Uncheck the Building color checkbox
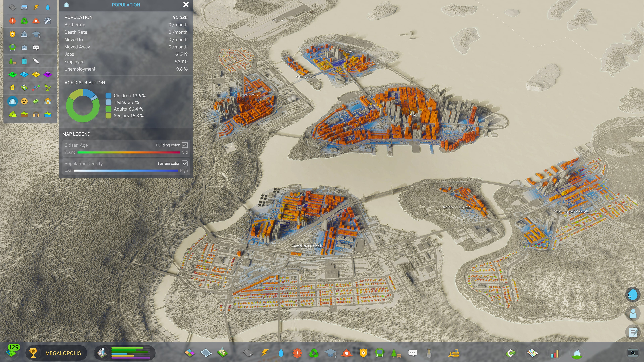Image resolution: width=644 pixels, height=362 pixels. [x=185, y=145]
